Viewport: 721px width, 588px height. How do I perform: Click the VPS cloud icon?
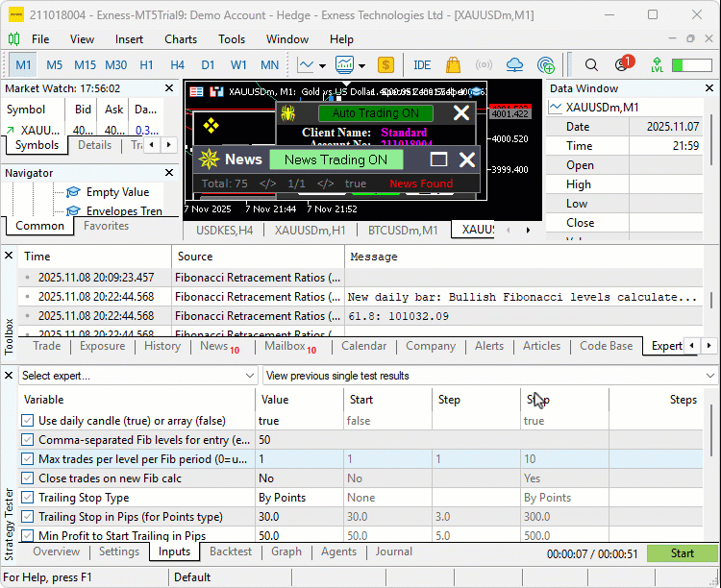(514, 65)
